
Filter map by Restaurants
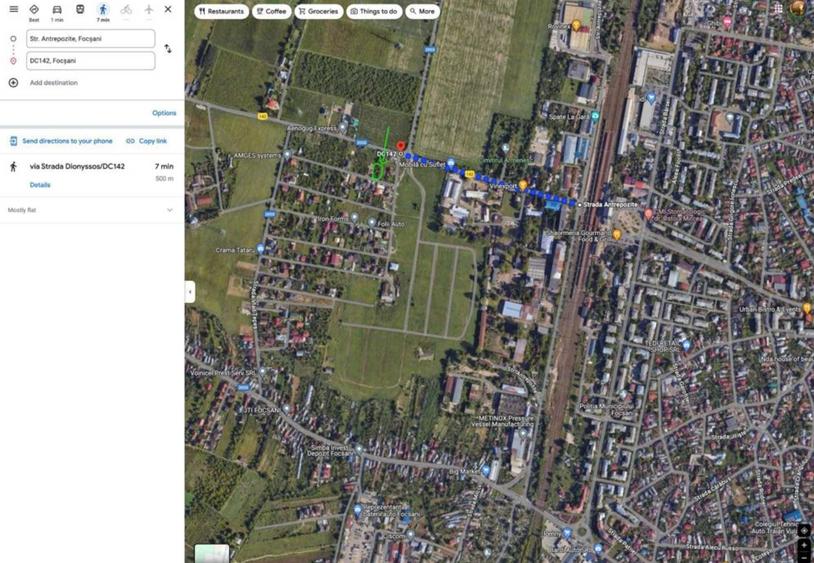pyautogui.click(x=221, y=11)
